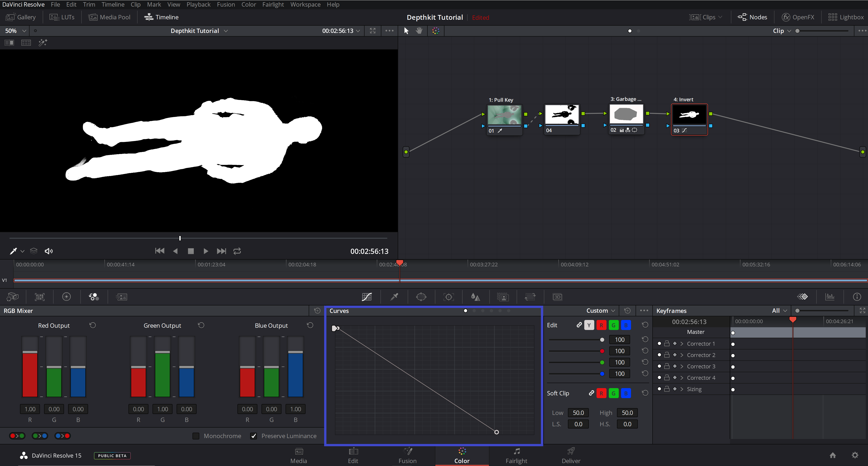The image size is (868, 466).
Task: Reset the Red Output channel
Action: (x=93, y=325)
